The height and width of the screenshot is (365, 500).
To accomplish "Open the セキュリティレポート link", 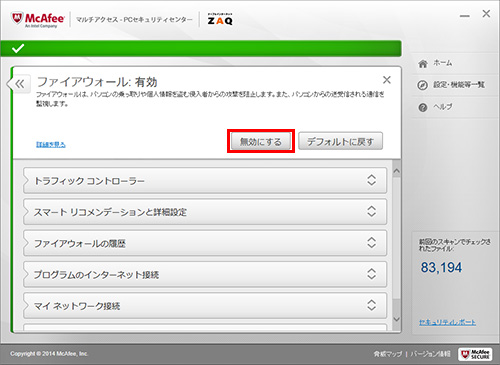I will coord(447,322).
